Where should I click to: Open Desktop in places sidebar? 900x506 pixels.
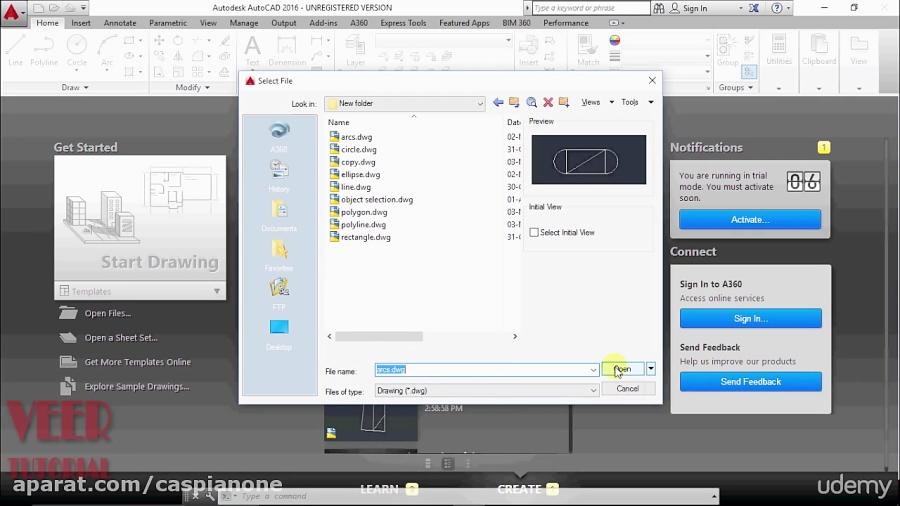(x=279, y=335)
